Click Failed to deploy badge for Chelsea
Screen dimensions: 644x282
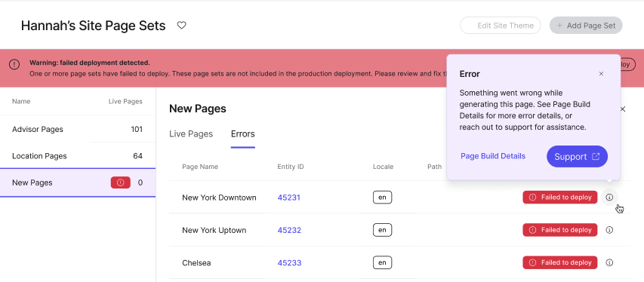(x=559, y=262)
